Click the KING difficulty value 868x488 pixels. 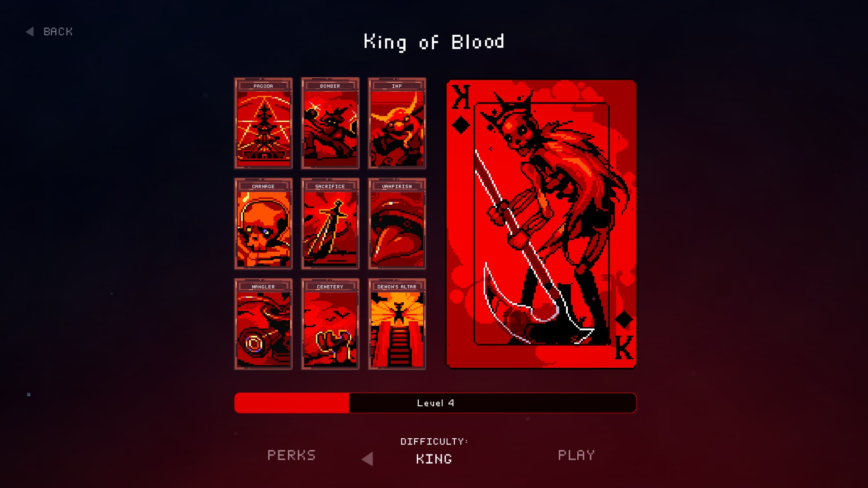pyautogui.click(x=434, y=459)
